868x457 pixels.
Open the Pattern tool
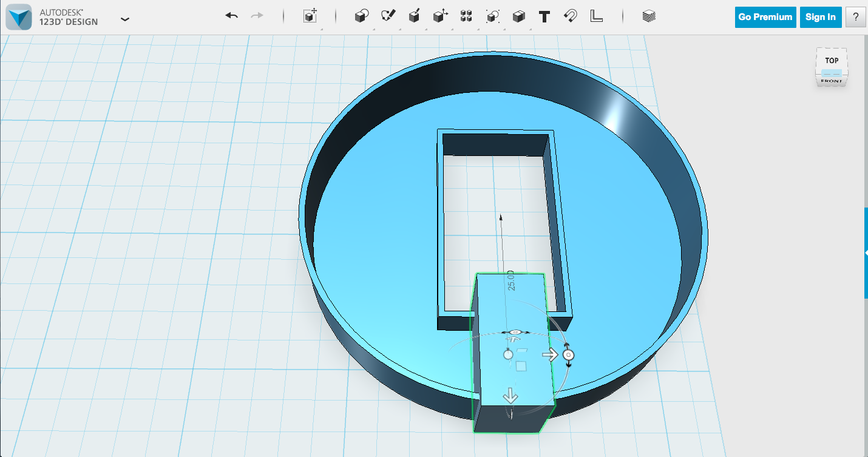(x=466, y=16)
